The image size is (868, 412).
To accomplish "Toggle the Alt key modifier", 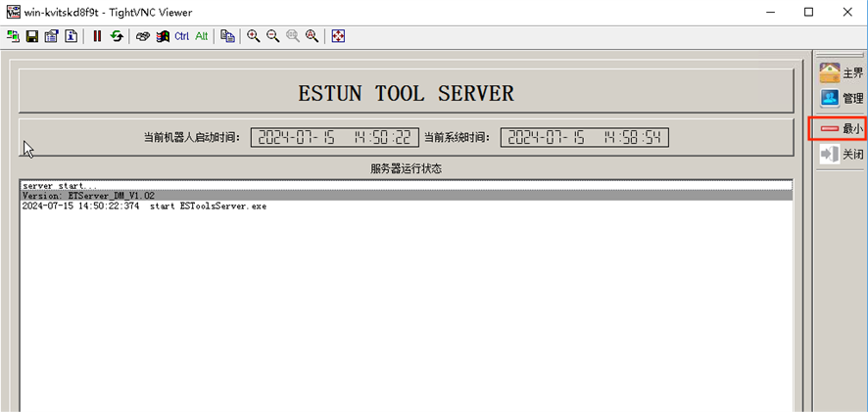I will pos(201,36).
